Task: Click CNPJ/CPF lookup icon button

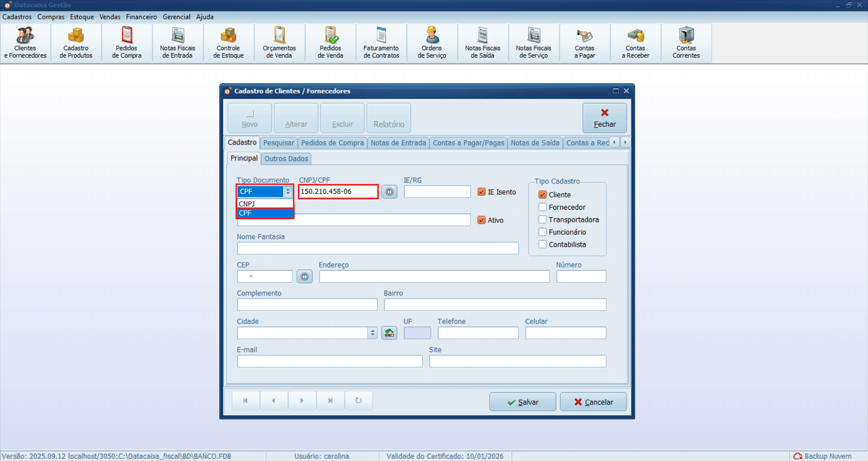Action: [389, 192]
